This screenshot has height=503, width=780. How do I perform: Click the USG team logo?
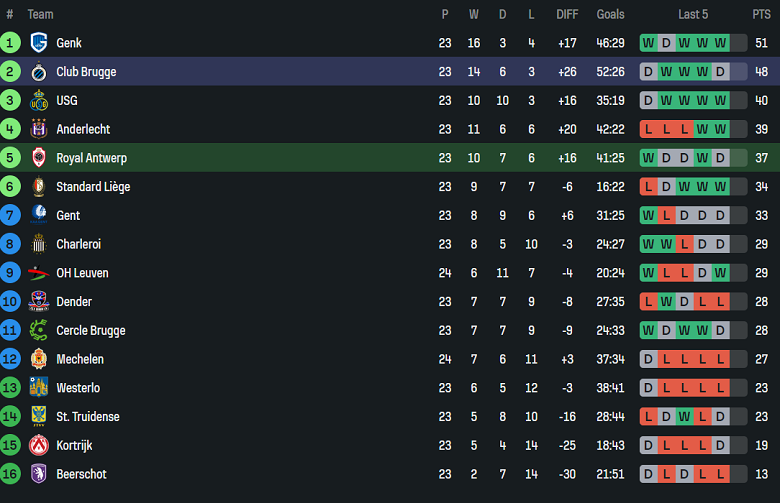point(39,101)
